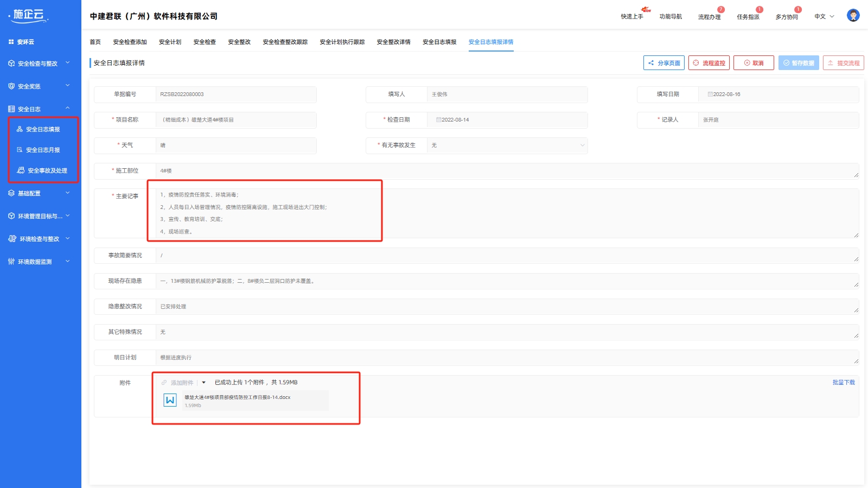The image size is (868, 488).
Task: Click the 流程办理 notification item
Action: (709, 17)
